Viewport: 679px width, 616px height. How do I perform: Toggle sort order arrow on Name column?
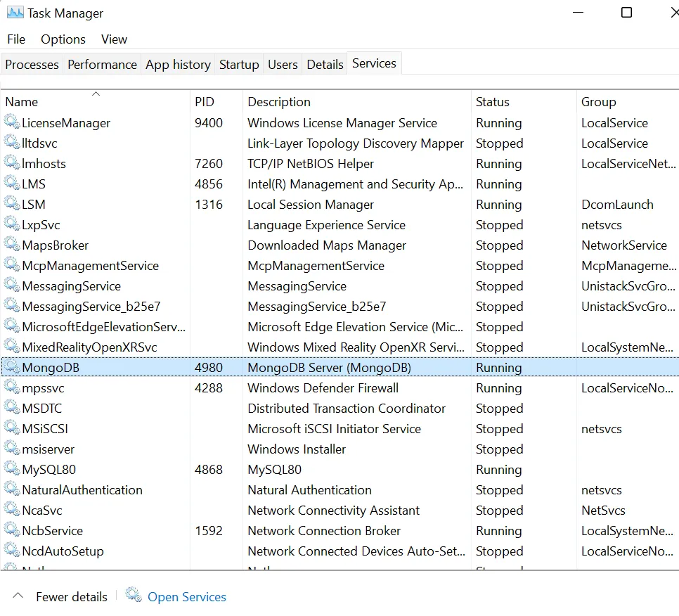(x=96, y=94)
